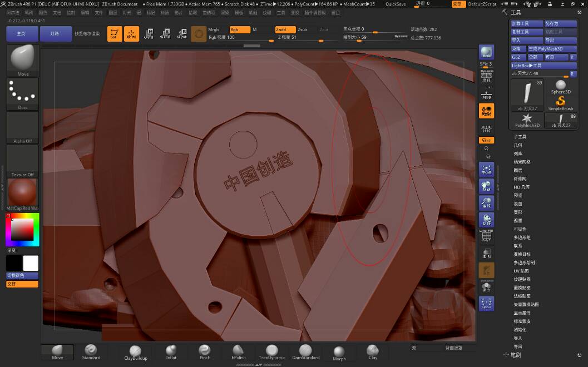Adjust the Rgb 强度 100 slider
588x367 pixels.
click(x=240, y=37)
